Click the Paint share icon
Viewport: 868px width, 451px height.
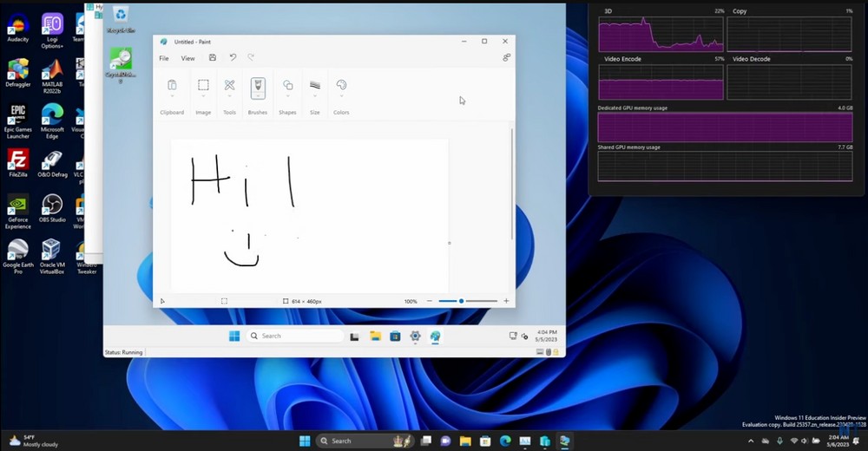(506, 58)
